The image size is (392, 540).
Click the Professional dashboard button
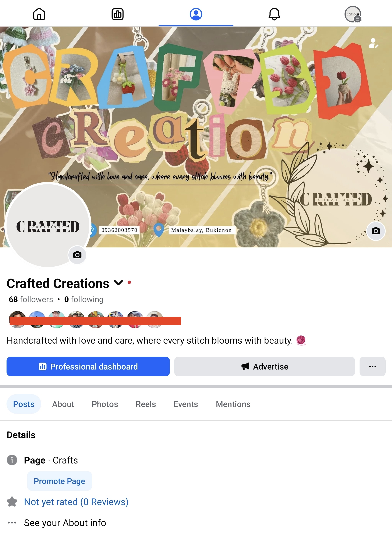(88, 366)
